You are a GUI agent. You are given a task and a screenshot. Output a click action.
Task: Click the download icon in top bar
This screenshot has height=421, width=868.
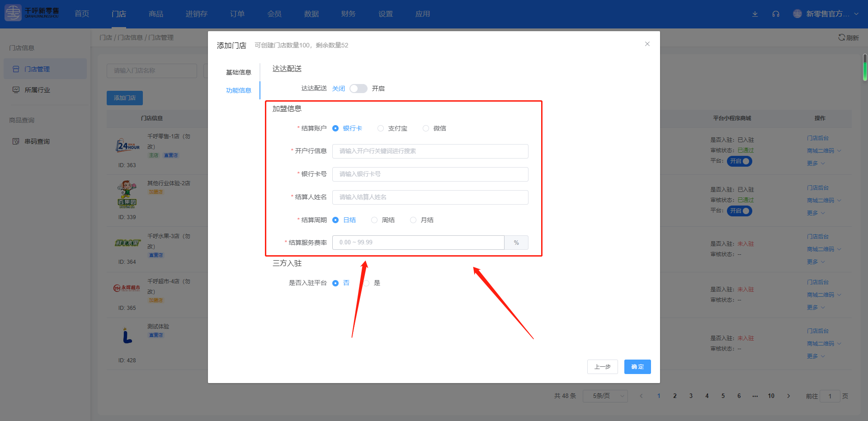(x=755, y=14)
